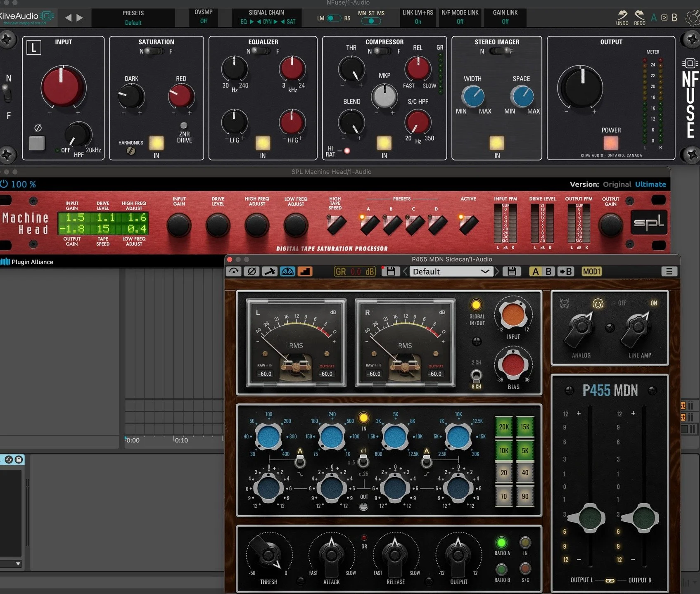Click the Plugin Alliance logo
This screenshot has height=594, width=700.
point(27,262)
